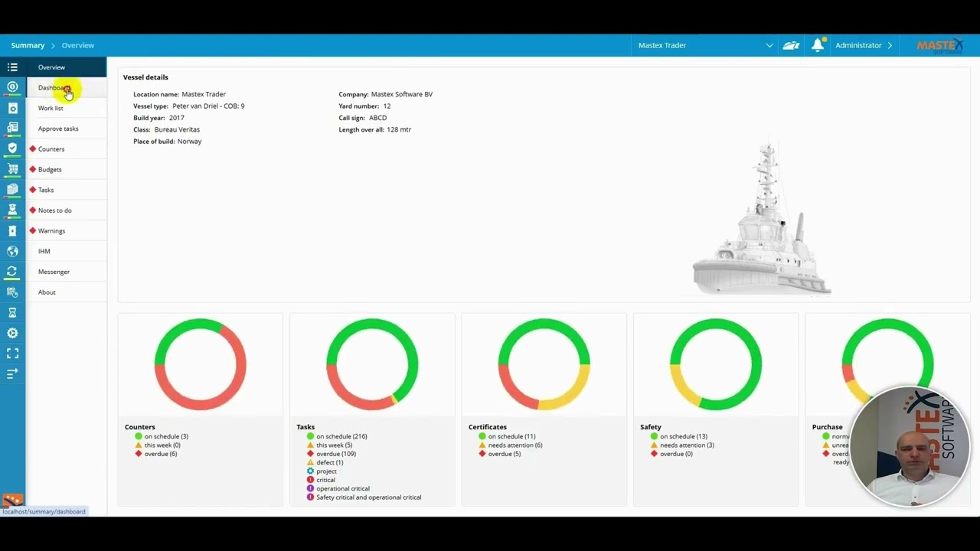Screen dimensions: 980x551
Task: Open Counters in the side menu
Action: pyautogui.click(x=67, y=149)
